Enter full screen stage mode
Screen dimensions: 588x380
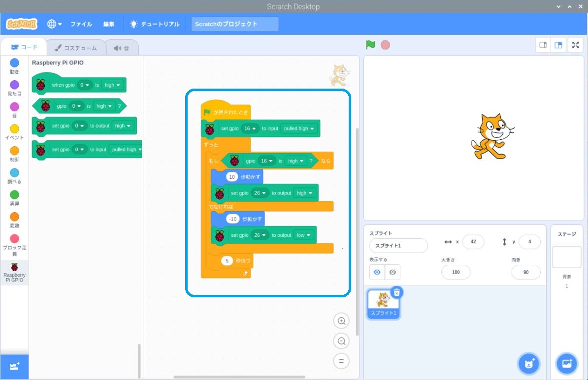[576, 45]
